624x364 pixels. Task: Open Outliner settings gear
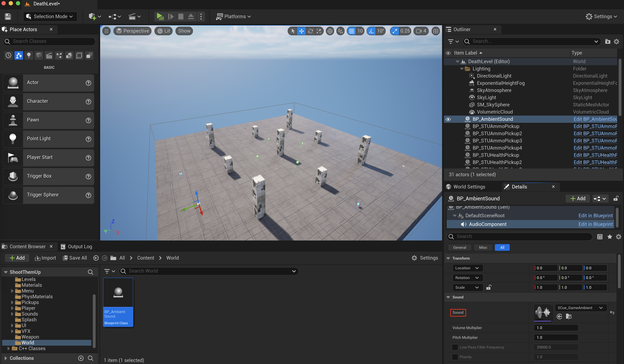[x=616, y=41]
